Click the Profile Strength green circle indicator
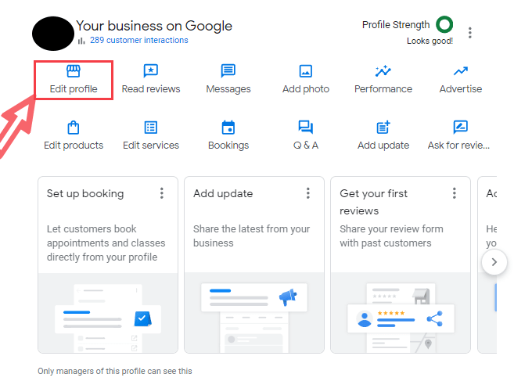Viewport: 532px width, 392px height. click(x=444, y=25)
